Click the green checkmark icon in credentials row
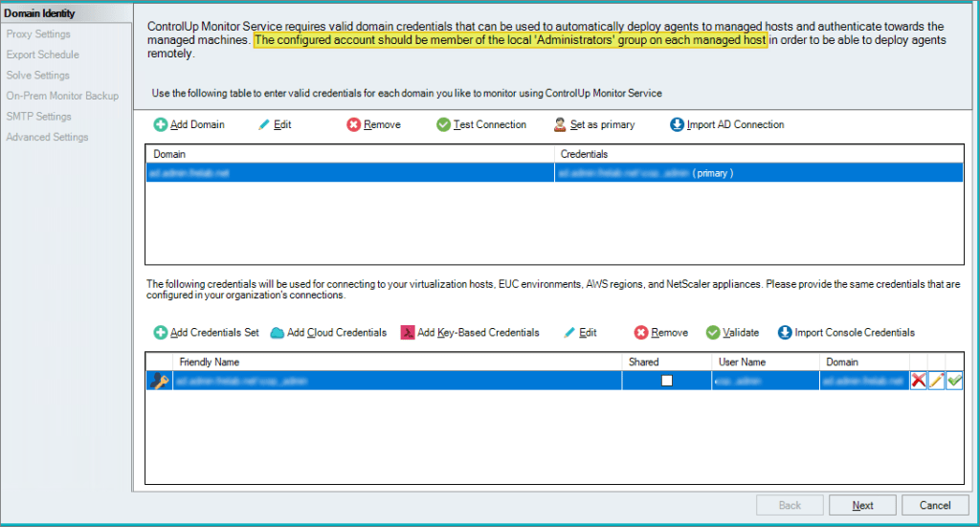 [x=955, y=381]
